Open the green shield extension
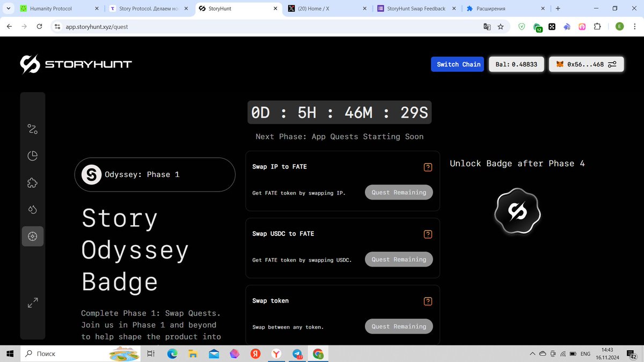Image resolution: width=644 pixels, height=362 pixels. tap(522, 26)
